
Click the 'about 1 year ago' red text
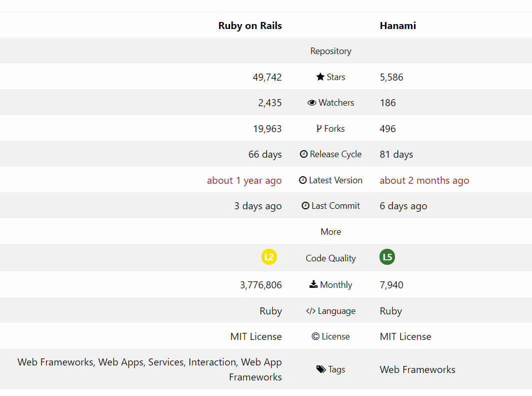pos(244,180)
